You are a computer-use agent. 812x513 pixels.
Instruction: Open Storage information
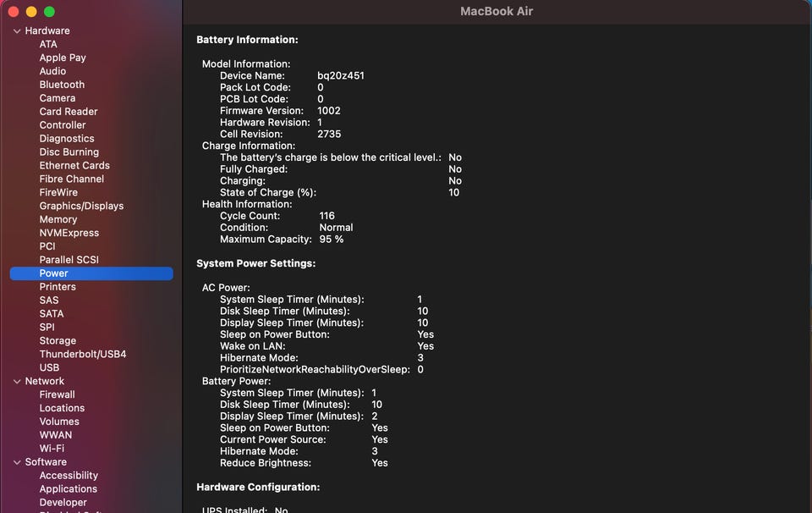[x=58, y=341]
